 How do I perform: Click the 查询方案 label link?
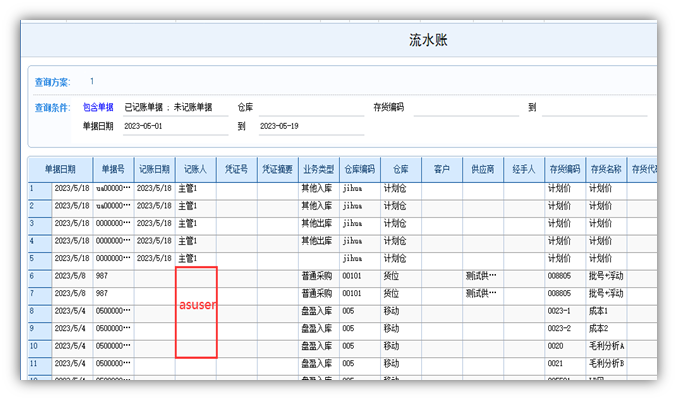[x=52, y=82]
